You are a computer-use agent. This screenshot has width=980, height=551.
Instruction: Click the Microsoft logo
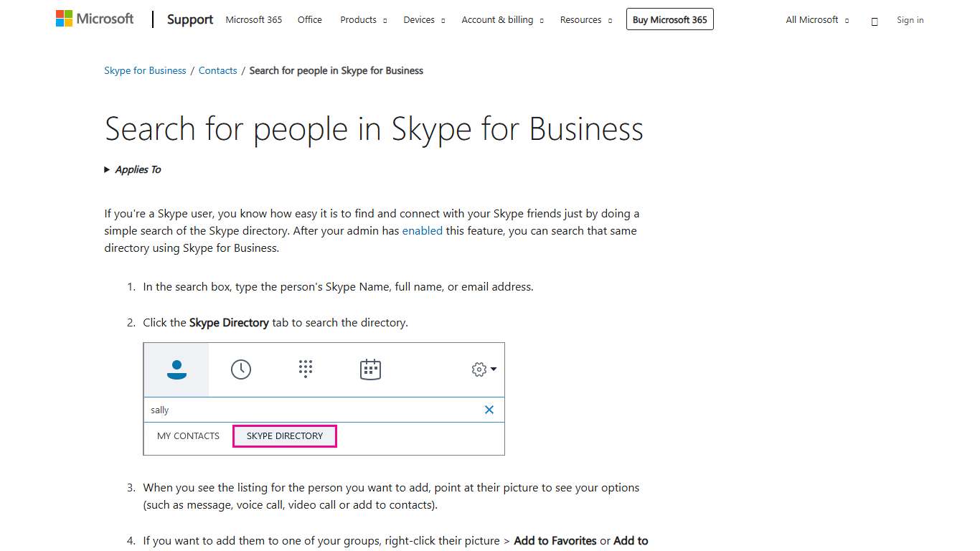(x=94, y=18)
